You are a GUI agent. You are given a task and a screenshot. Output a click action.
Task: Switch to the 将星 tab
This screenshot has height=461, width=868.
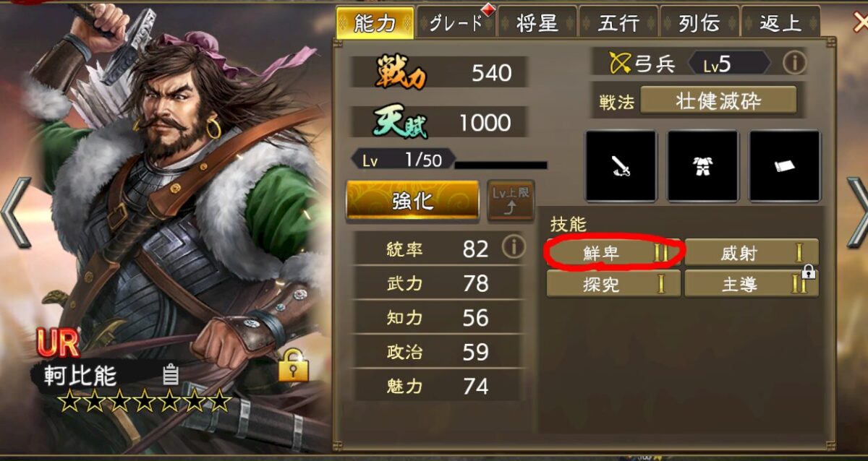[537, 22]
